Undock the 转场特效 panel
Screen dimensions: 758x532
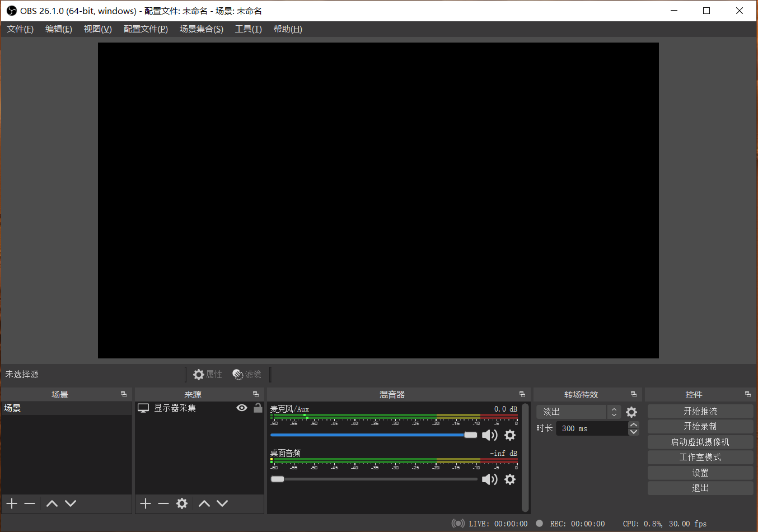tap(634, 394)
